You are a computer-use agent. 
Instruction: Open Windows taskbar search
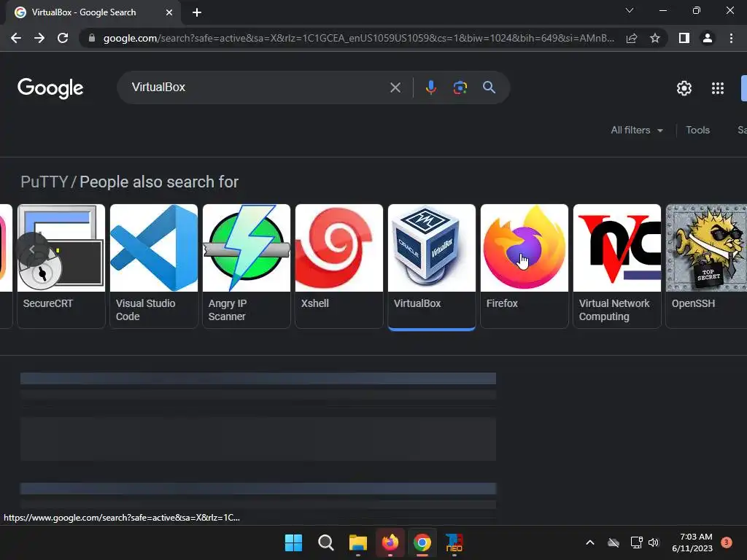326,542
